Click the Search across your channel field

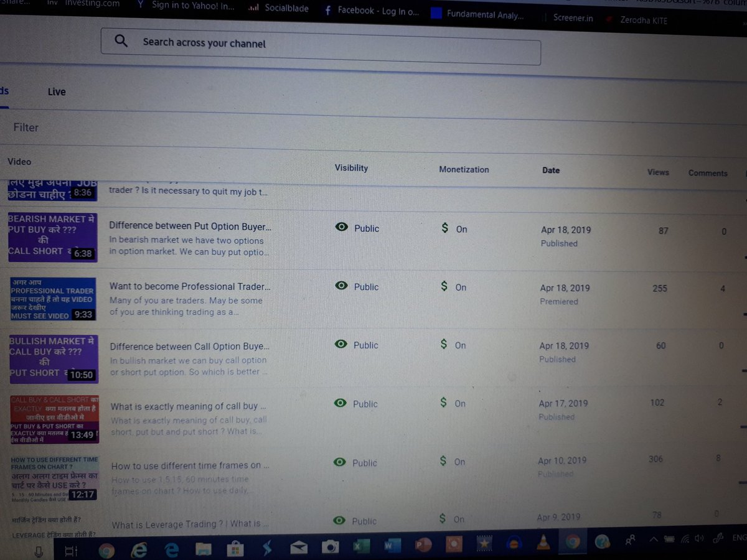(321, 46)
